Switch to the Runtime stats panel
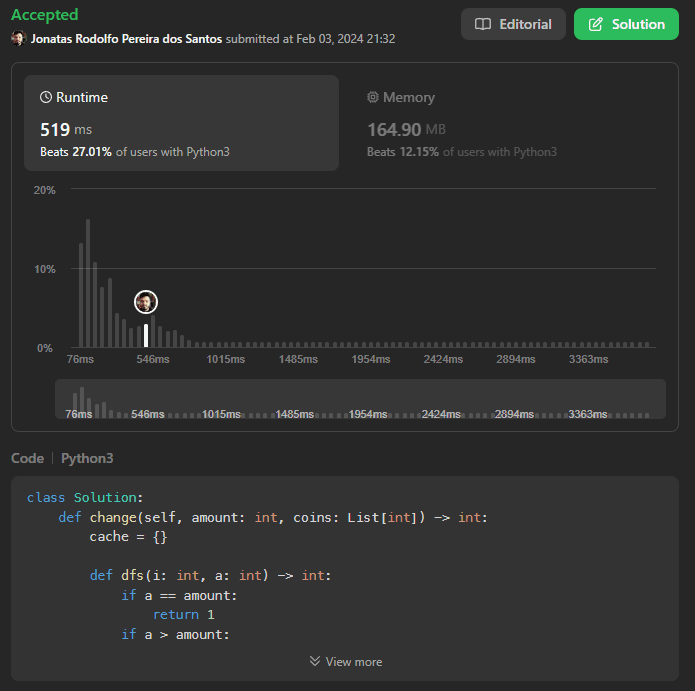 [181, 123]
